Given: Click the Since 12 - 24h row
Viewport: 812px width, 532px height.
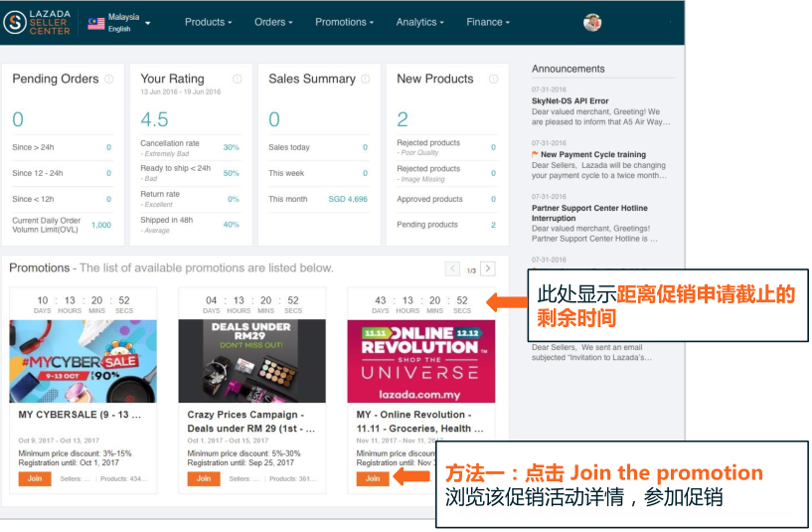Looking at the screenshot, I should (62, 173).
